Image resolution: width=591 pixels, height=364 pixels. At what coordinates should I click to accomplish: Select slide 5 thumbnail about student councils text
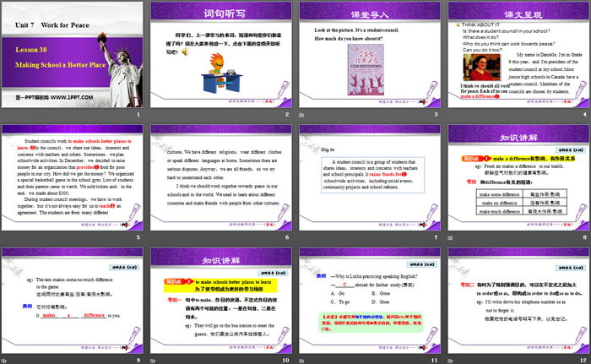pyautogui.click(x=72, y=177)
